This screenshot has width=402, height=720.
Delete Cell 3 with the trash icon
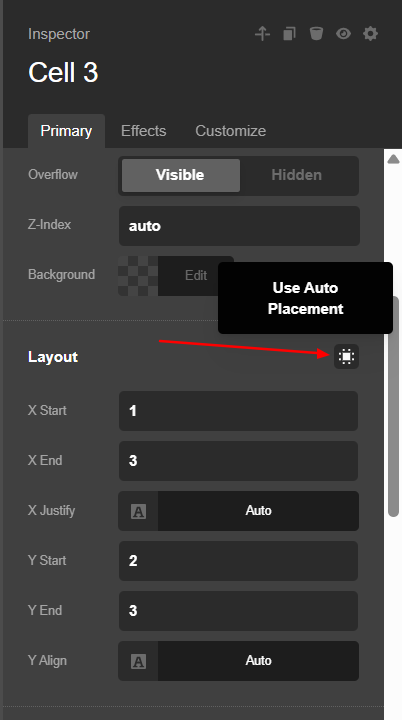point(316,34)
